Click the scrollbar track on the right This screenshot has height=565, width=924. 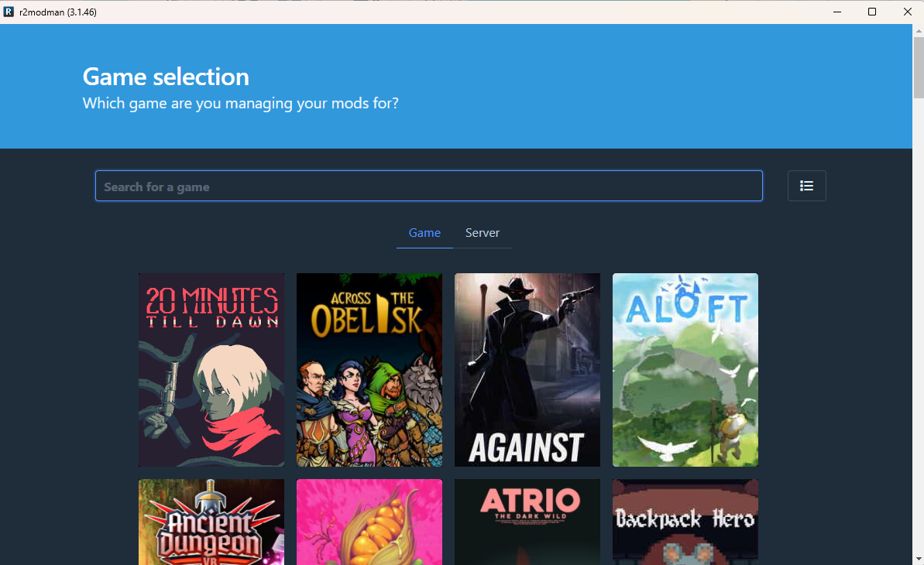tap(919, 310)
